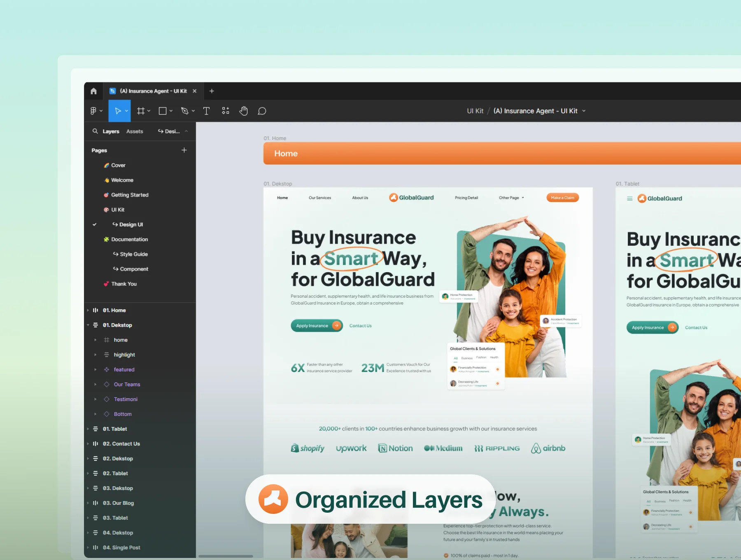This screenshot has width=741, height=560.
Task: Select the Hand tool
Action: [244, 111]
